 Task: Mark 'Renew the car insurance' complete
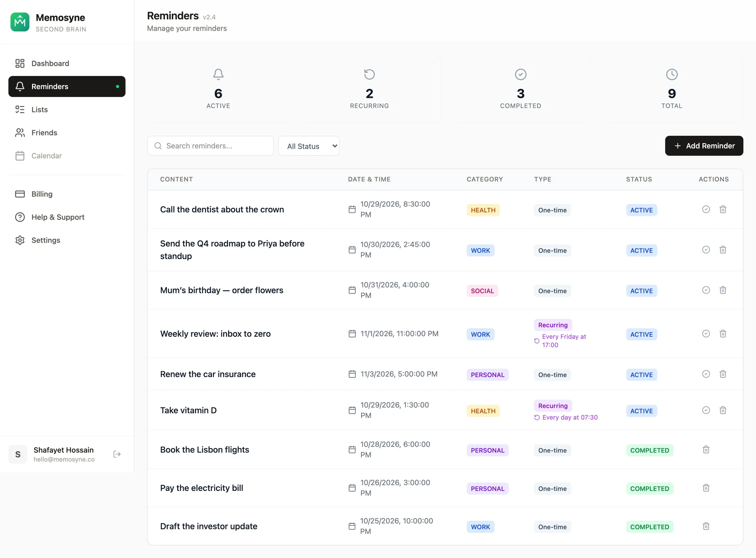[706, 374]
